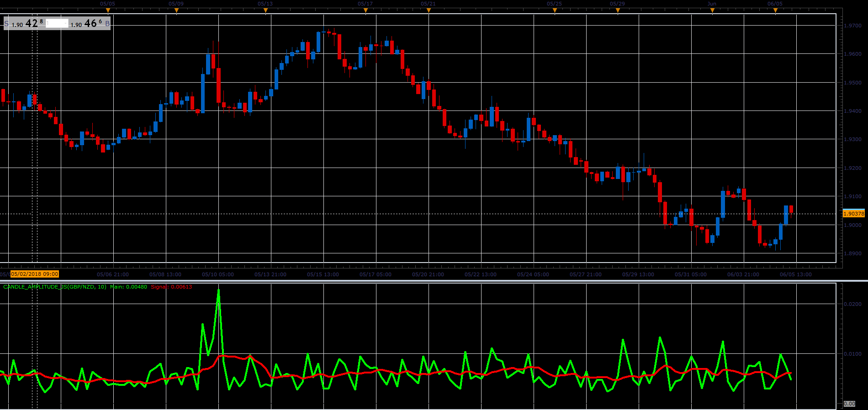868x410 pixels.
Task: Click the Sell price 1.90428 button
Action: tap(25, 23)
